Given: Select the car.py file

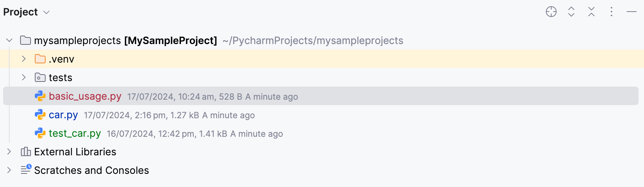Looking at the screenshot, I should [x=63, y=115].
